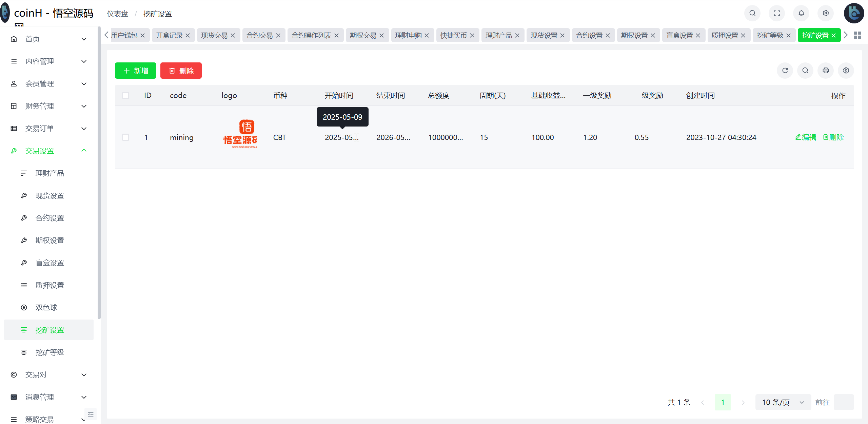This screenshot has height=424, width=868.
Task: Expand 消息管理 sidebar menu
Action: tap(49, 397)
